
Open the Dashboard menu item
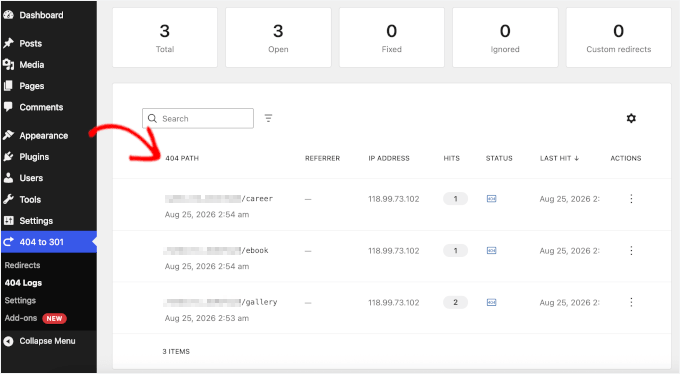click(x=41, y=15)
